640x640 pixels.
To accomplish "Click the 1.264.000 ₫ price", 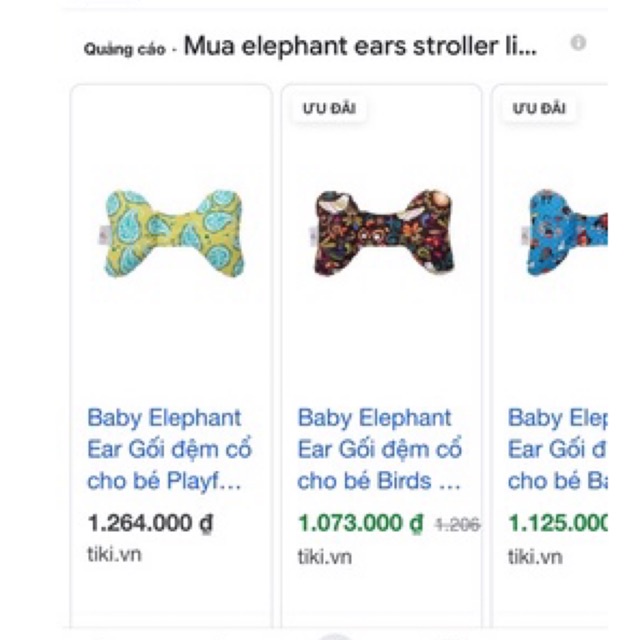I will click(150, 523).
